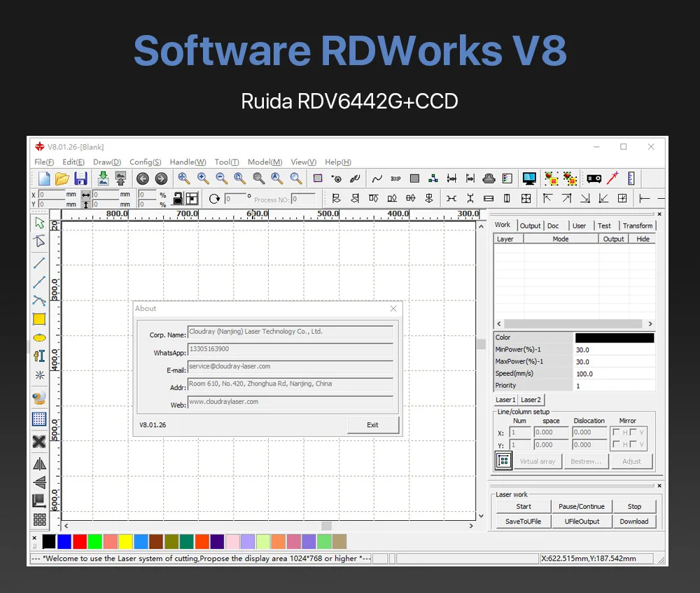Click the UFileOutput button
Image resolution: width=700 pixels, height=593 pixels.
click(x=582, y=521)
